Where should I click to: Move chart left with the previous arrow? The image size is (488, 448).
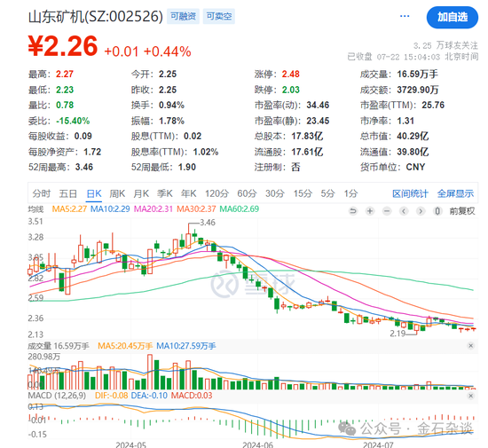pos(404,211)
